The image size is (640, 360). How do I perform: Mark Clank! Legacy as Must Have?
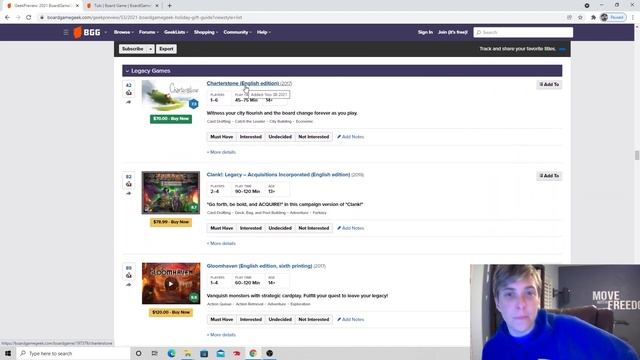tap(222, 228)
